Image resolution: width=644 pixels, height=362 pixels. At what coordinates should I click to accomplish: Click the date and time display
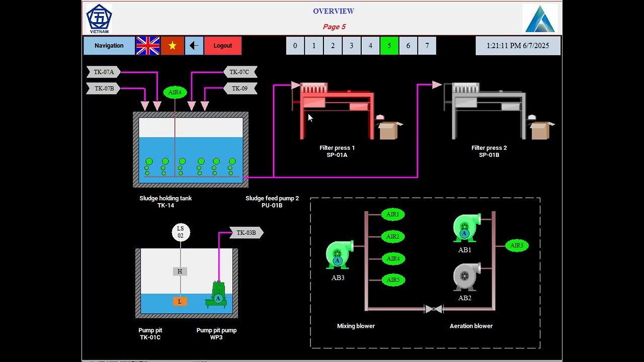(518, 46)
